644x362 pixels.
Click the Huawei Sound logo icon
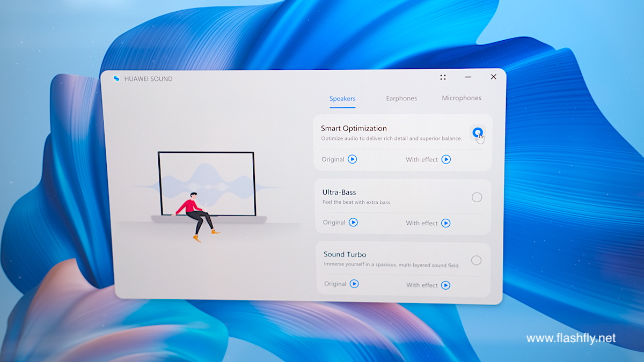coord(116,79)
